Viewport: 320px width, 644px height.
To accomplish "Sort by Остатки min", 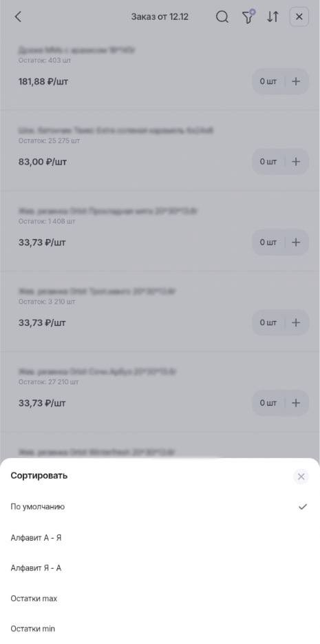I will click(160, 629).
